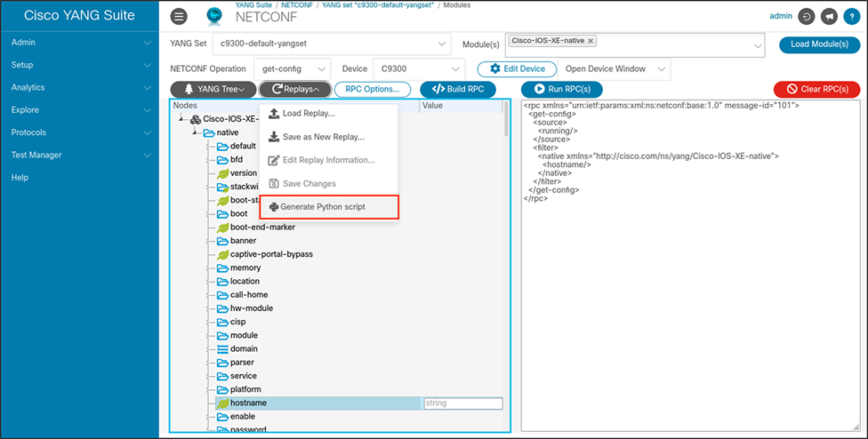This screenshot has height=439, width=868.
Task: Expand the Analytics sidebar section
Action: 80,87
